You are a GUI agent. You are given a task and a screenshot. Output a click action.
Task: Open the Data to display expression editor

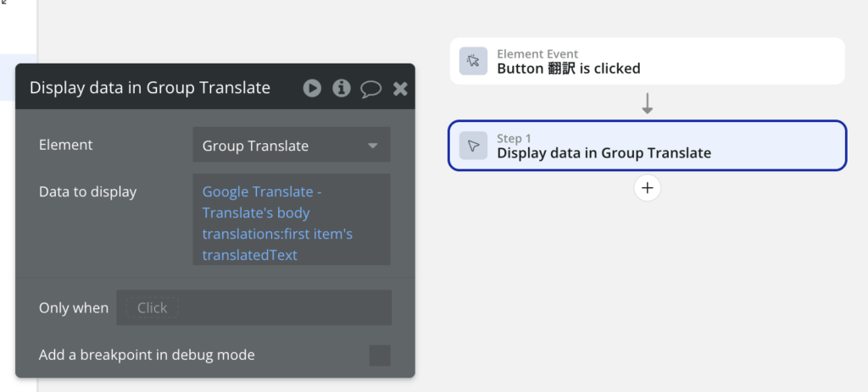(x=292, y=219)
